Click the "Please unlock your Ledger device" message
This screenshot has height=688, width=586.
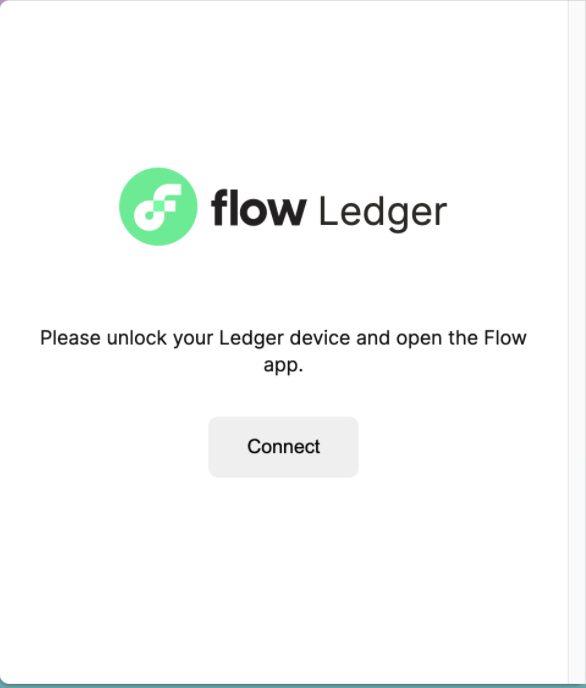point(283,351)
